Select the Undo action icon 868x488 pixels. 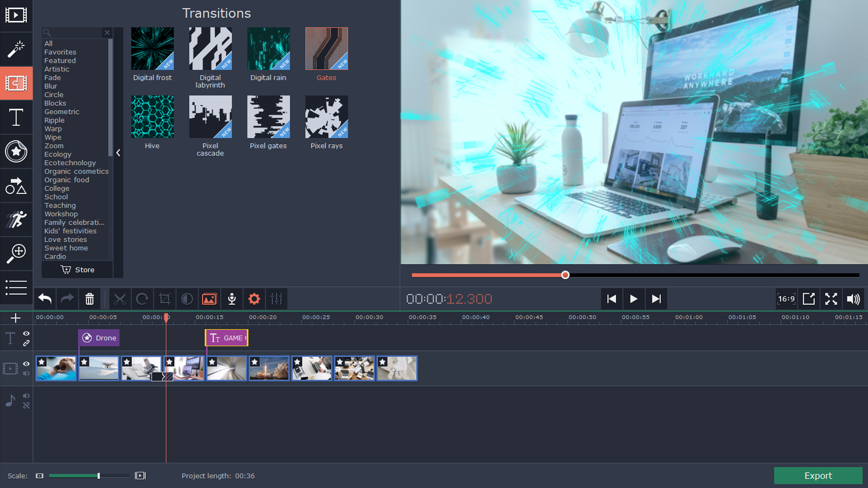[45, 299]
